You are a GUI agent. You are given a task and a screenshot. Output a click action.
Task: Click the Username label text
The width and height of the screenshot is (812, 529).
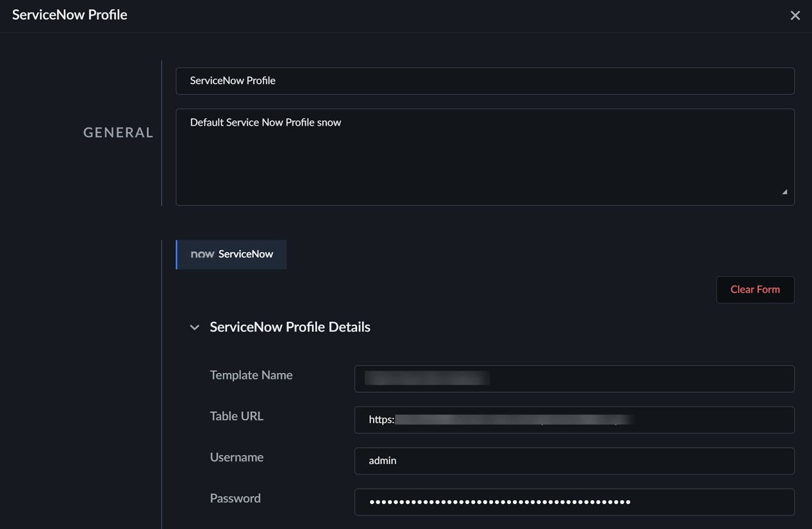click(x=236, y=457)
